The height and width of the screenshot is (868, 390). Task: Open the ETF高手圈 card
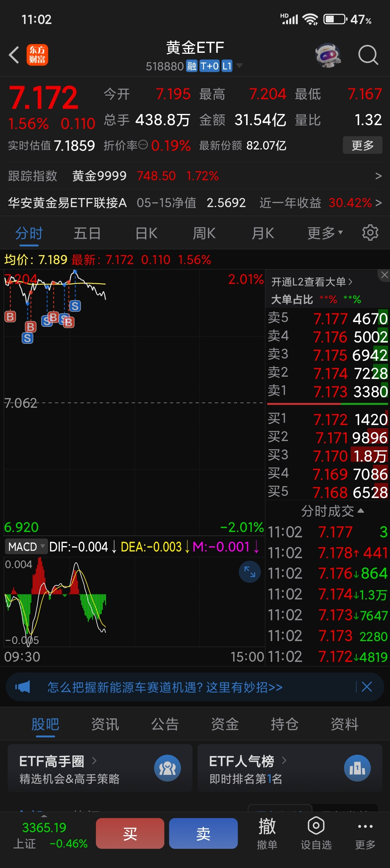tap(100, 768)
